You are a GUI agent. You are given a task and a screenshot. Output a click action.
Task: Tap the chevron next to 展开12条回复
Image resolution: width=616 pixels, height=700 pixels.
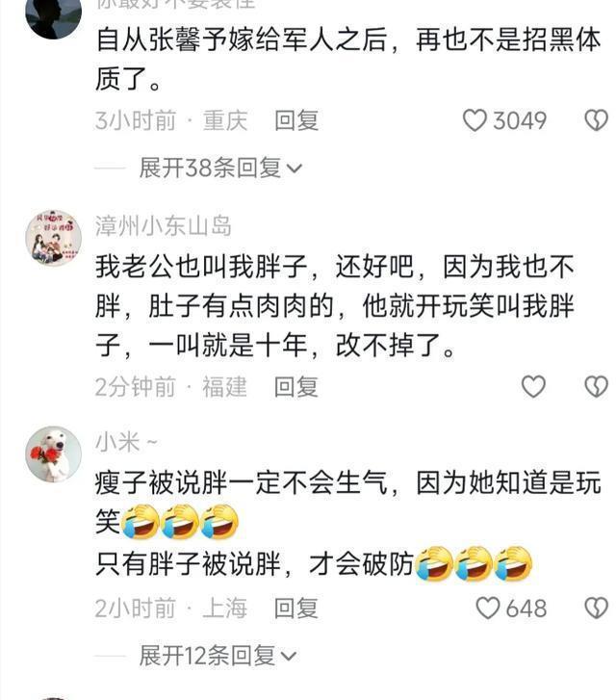pyautogui.click(x=288, y=657)
